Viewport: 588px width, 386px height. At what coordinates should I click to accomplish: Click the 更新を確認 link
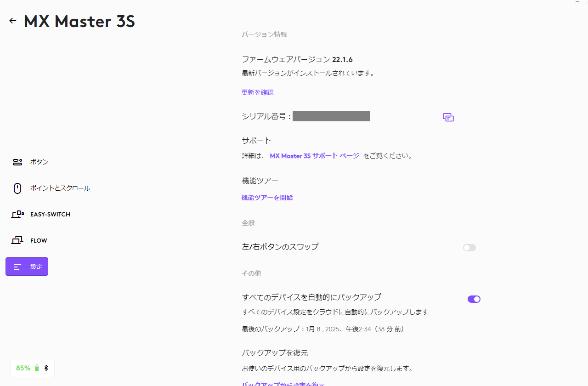click(x=257, y=92)
